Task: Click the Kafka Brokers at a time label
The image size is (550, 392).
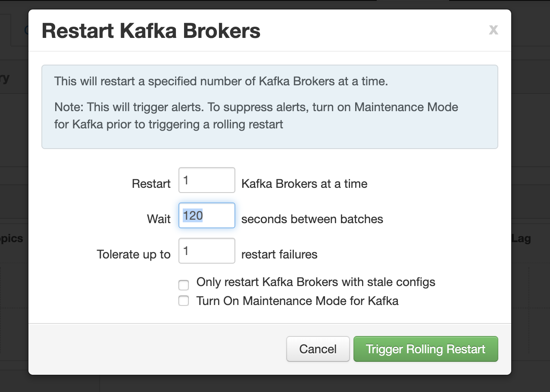Action: tap(304, 184)
